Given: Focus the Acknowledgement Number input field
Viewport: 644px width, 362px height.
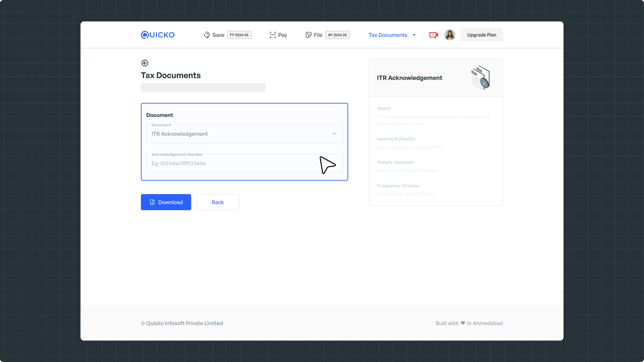Looking at the screenshot, I should pos(231,164).
